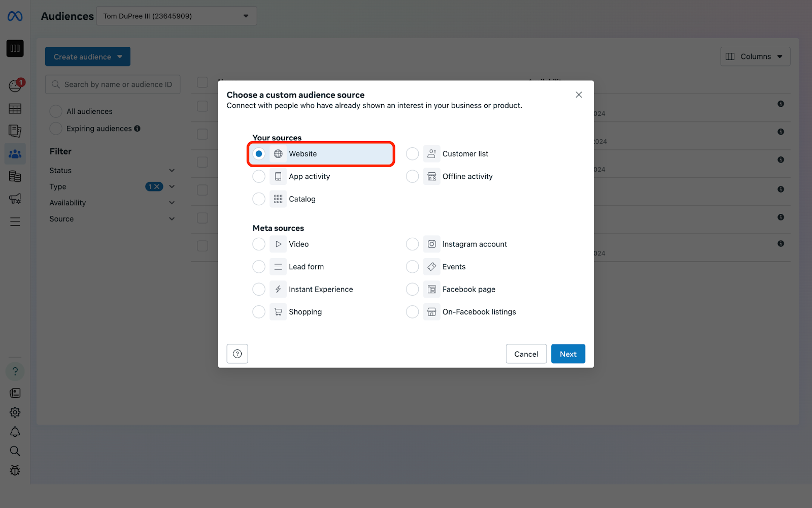Image resolution: width=812 pixels, height=508 pixels.
Task: Open the news feed icon in sidebar
Action: click(15, 393)
